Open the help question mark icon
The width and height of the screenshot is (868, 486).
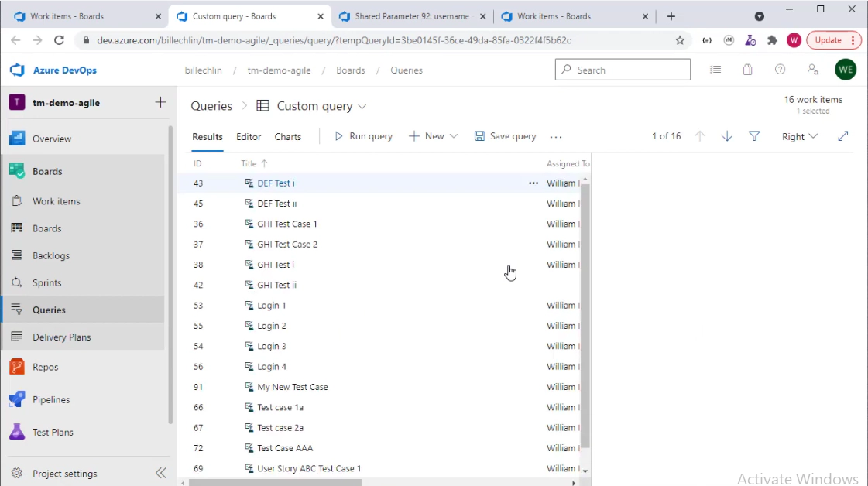[780, 70]
